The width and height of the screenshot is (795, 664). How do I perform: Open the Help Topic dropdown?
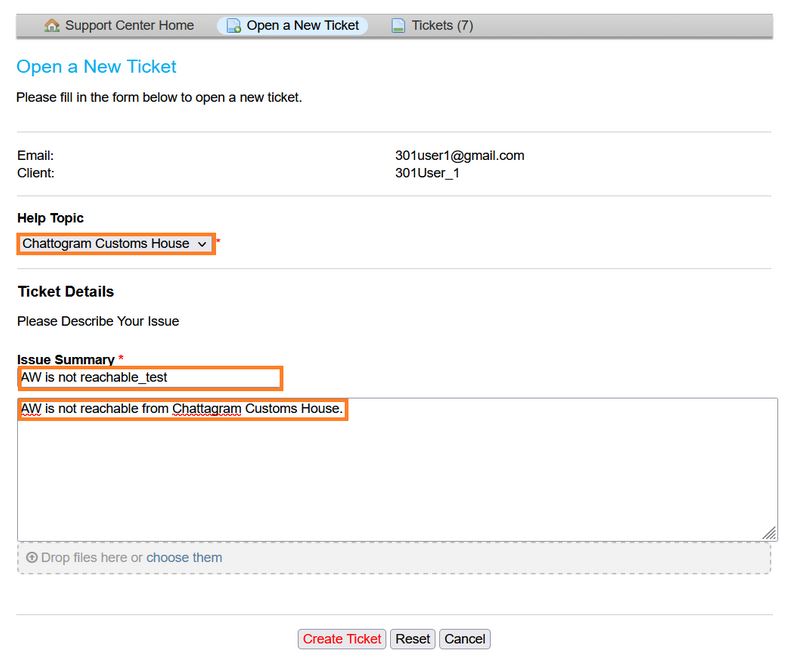coord(116,244)
